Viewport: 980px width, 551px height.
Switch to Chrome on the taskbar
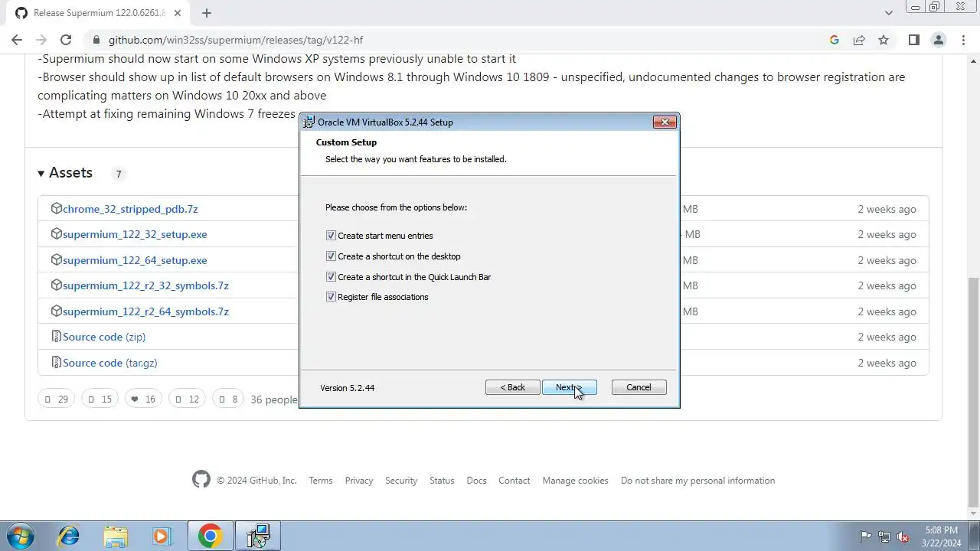click(x=210, y=536)
